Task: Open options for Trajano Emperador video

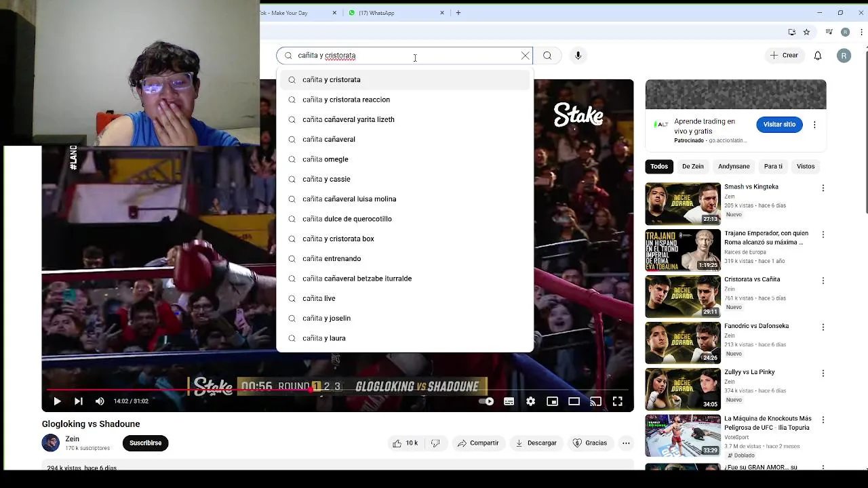Action: pyautogui.click(x=823, y=235)
